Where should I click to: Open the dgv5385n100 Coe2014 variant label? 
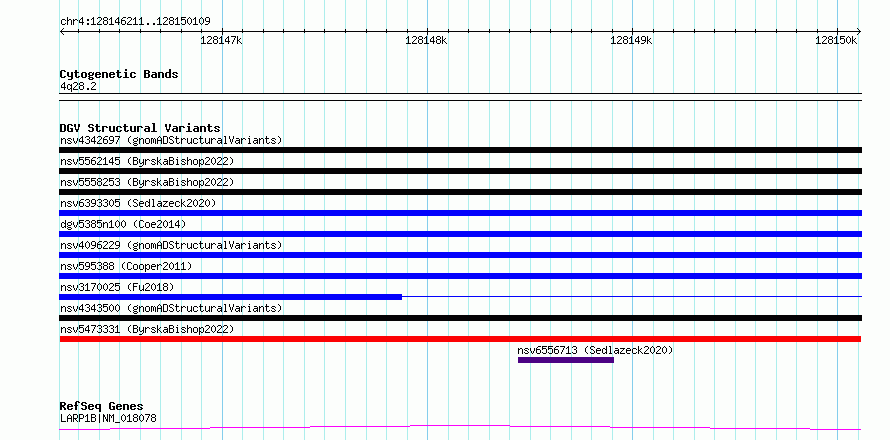pyautogui.click(x=123, y=224)
